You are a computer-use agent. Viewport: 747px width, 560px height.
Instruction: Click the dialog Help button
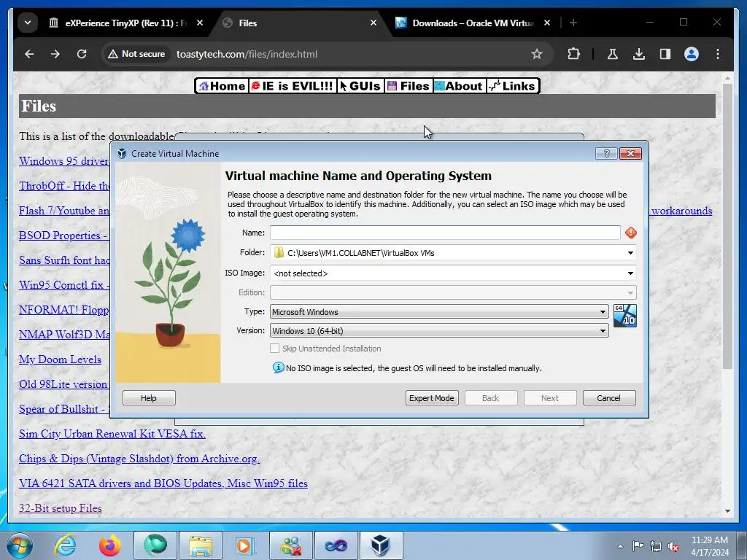(x=149, y=398)
